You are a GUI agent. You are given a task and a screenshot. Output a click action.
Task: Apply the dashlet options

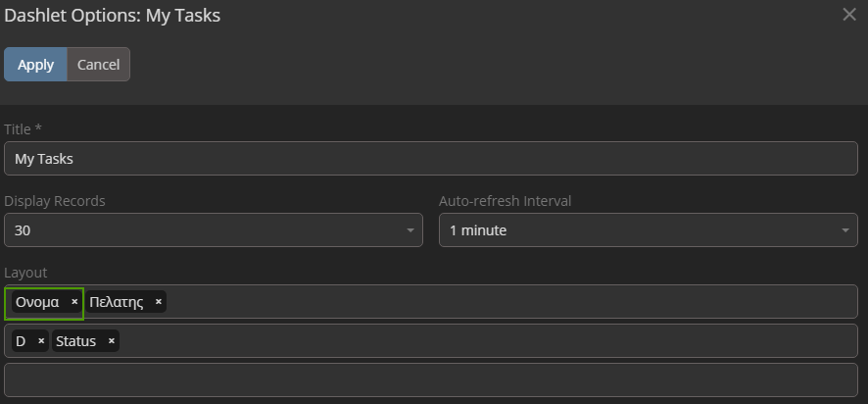[35, 65]
